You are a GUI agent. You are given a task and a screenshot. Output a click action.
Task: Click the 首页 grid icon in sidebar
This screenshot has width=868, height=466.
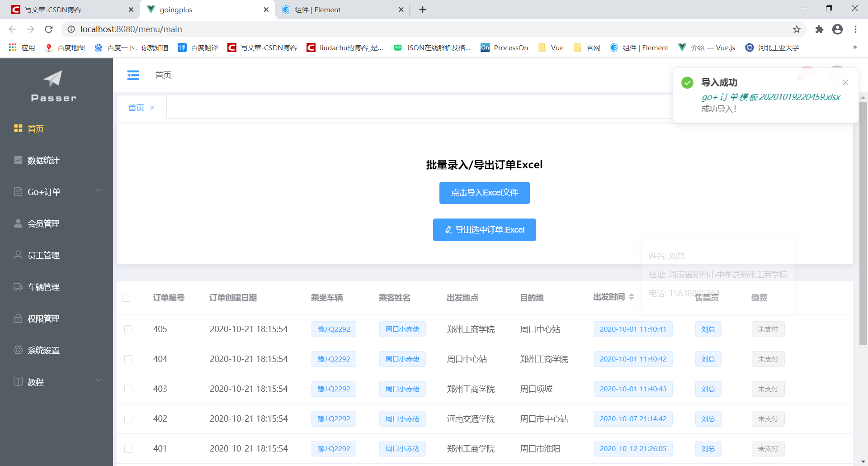(18, 128)
